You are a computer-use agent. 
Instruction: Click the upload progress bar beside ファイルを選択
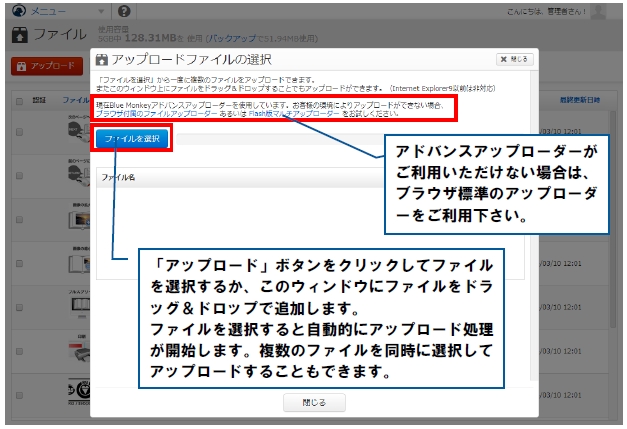(280, 139)
